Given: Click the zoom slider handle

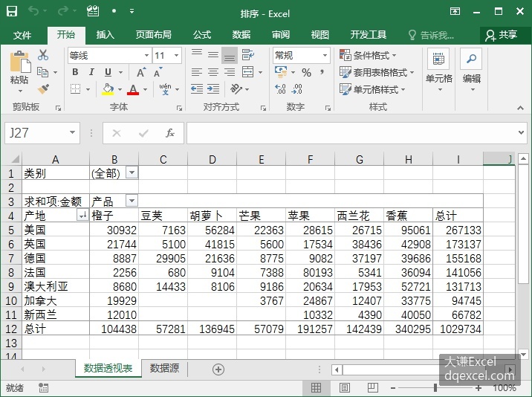Looking at the screenshot, I should click(x=435, y=387).
